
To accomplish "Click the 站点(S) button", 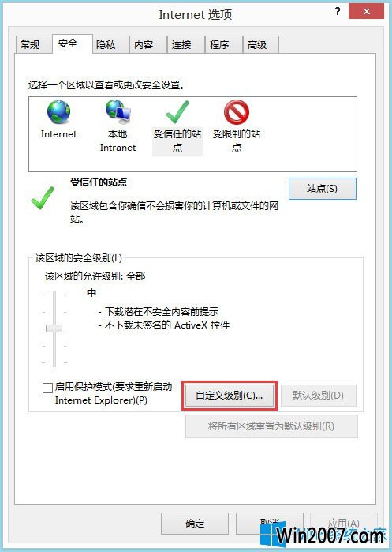I will coord(323,189).
